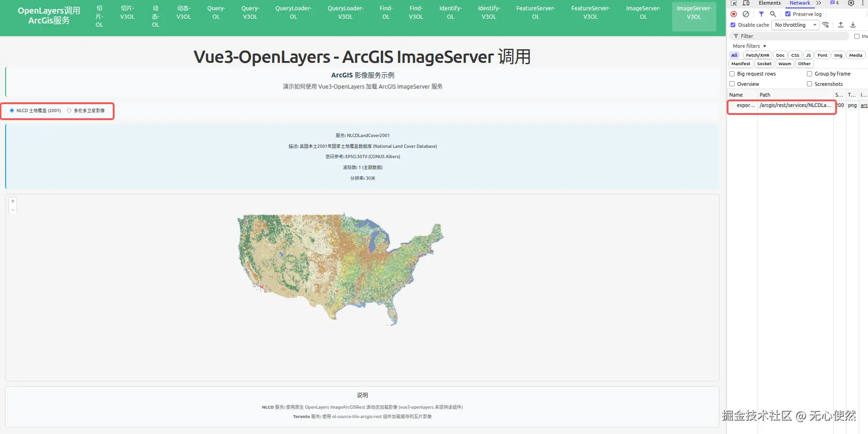Viewport: 868px width, 434px height.
Task: Filter requests by JS
Action: tap(808, 55)
